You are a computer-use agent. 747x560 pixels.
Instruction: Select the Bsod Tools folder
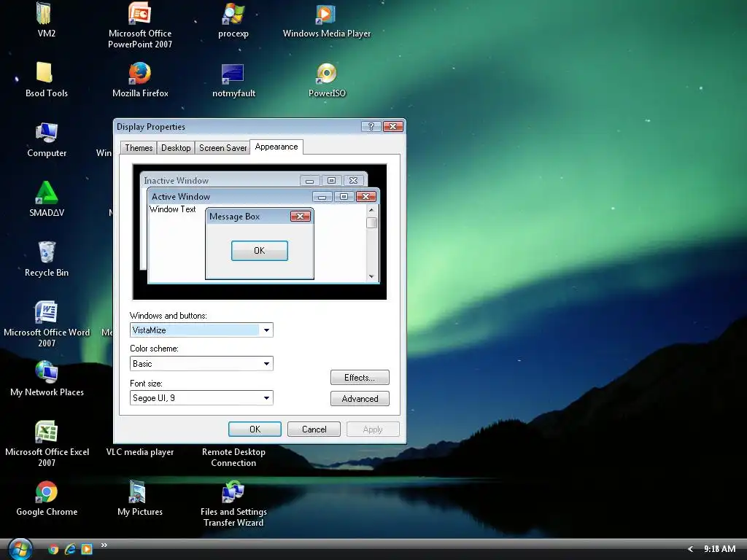pos(44,73)
